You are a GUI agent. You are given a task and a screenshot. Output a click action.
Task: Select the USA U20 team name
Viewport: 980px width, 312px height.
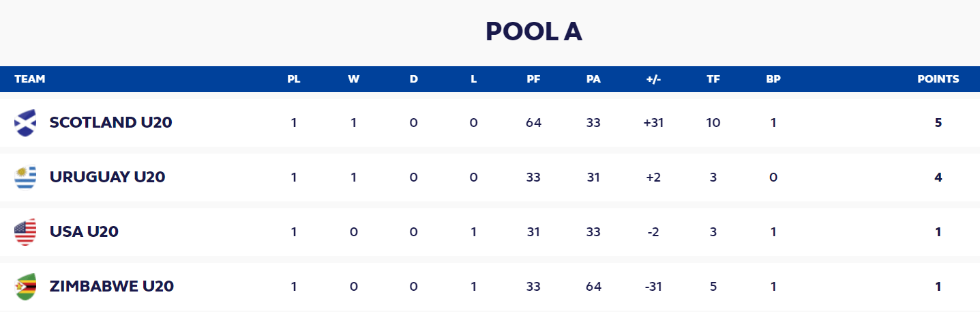(x=84, y=232)
